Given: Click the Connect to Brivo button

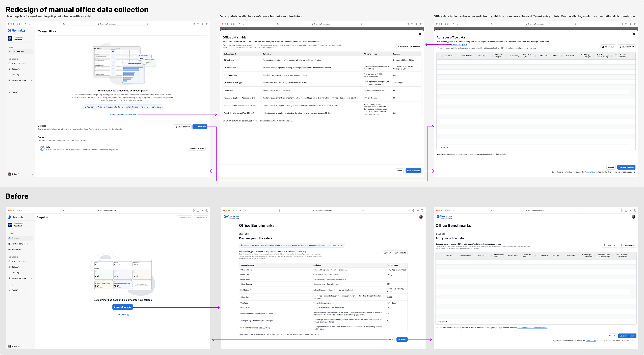Looking at the screenshot, I should point(197,148).
